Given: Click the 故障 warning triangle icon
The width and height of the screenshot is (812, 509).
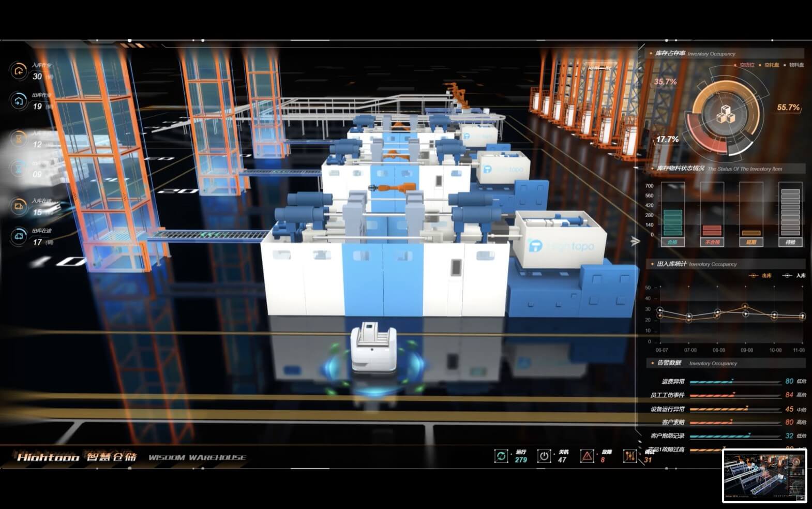Looking at the screenshot, I should [x=587, y=456].
